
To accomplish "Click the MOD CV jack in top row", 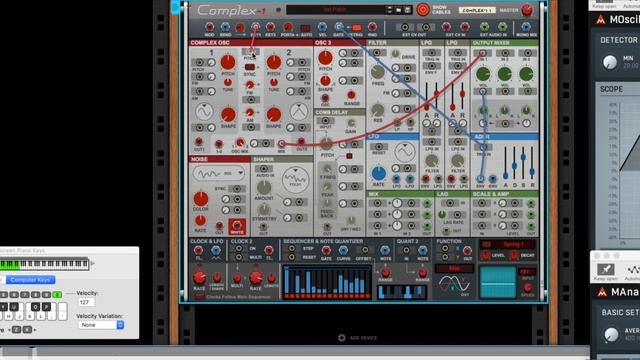I will (x=209, y=27).
